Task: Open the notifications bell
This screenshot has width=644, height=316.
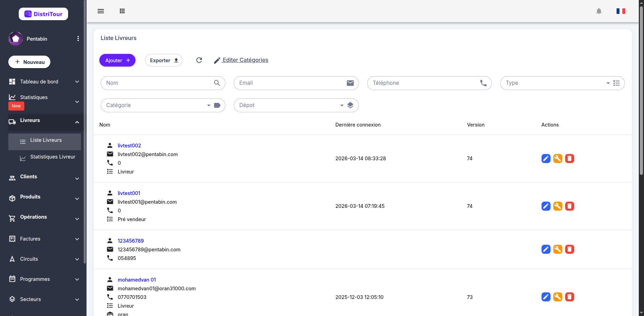Action: [x=599, y=11]
